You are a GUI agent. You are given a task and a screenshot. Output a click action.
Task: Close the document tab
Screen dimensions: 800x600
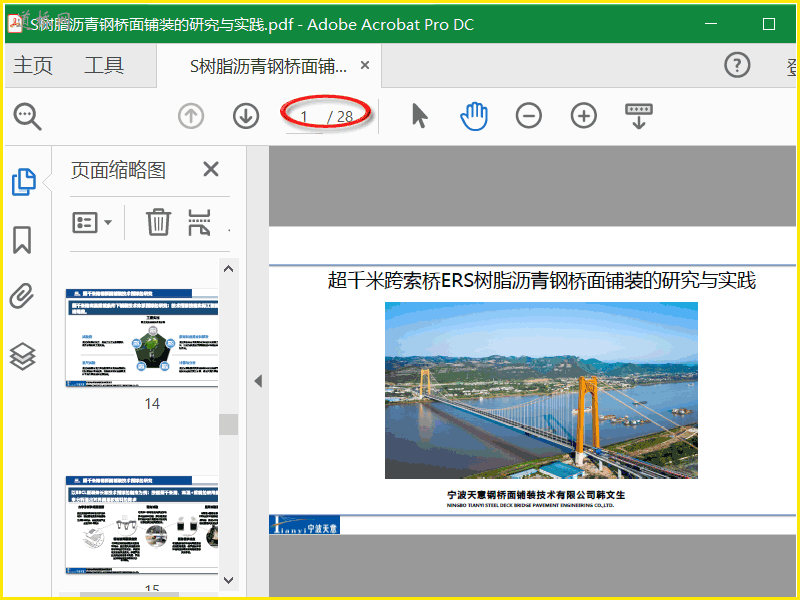365,65
